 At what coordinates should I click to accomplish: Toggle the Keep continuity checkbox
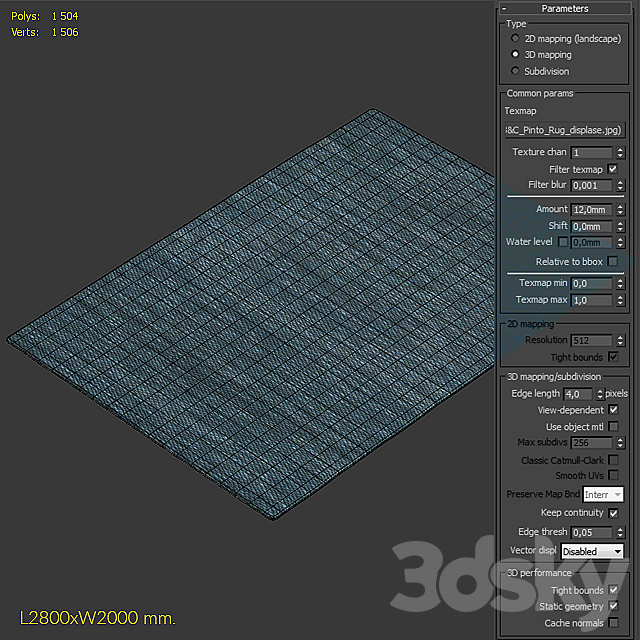coord(613,513)
